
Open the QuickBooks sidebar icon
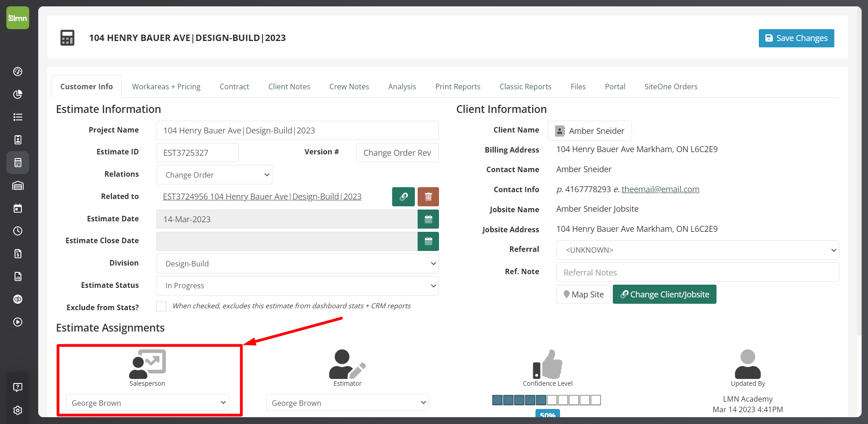coord(18,299)
